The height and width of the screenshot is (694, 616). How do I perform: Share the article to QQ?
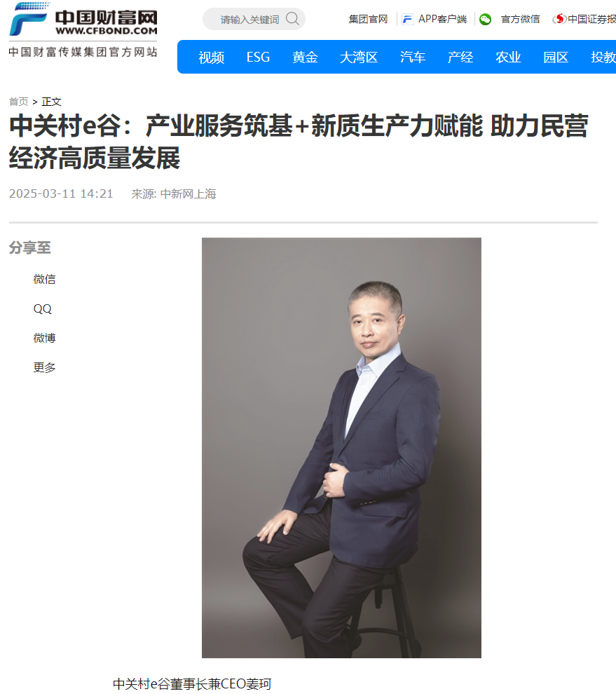pos(43,308)
